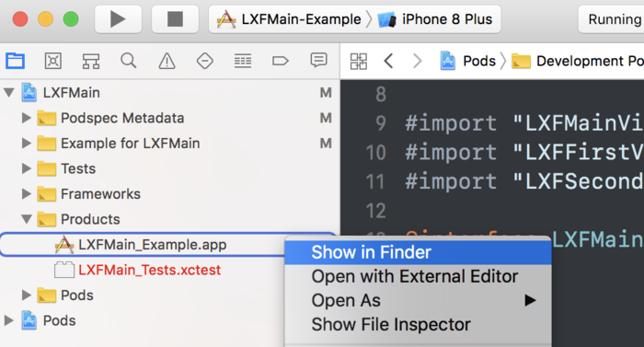Open the Test navigator diamond icon
The image size is (644, 347).
point(204,62)
